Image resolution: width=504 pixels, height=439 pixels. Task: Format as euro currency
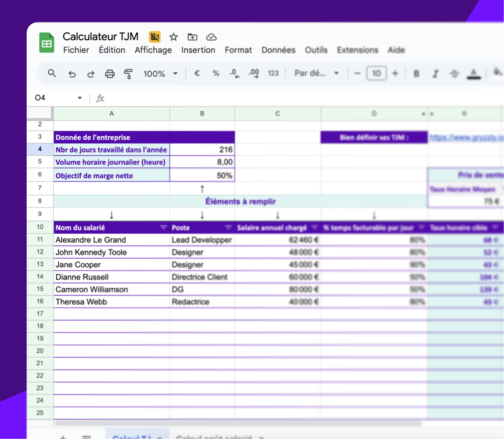click(197, 73)
